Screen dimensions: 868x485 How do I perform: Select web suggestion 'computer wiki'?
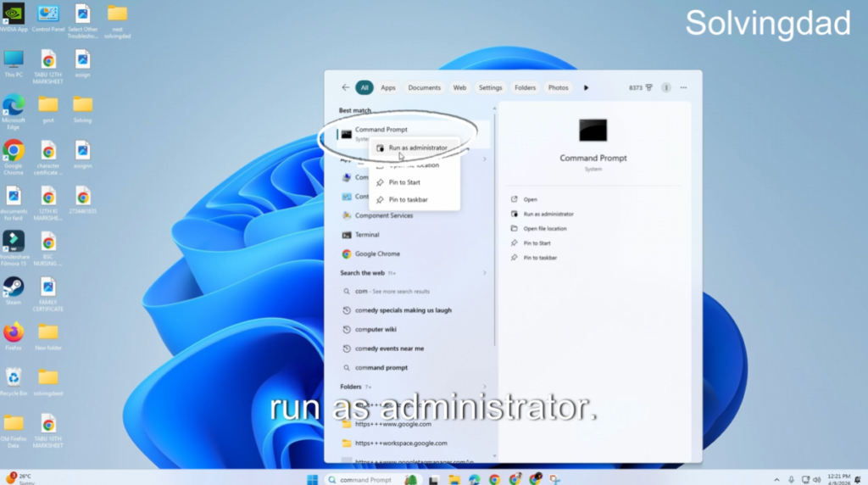[376, 329]
